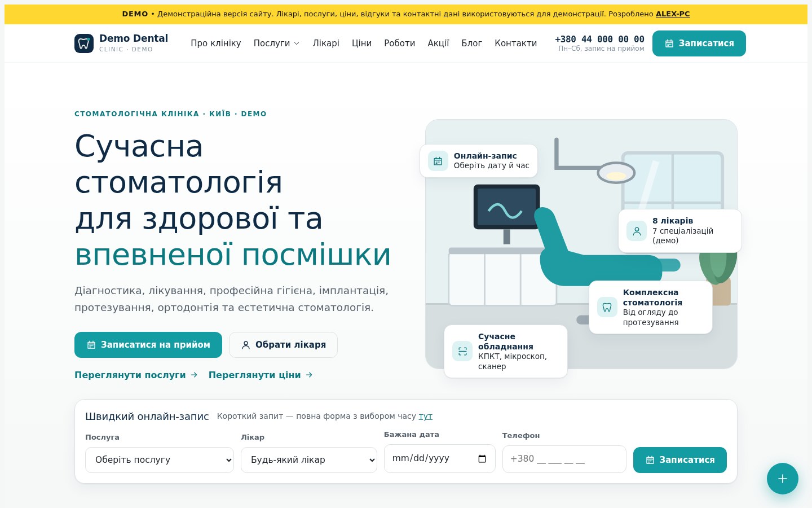Click the tooth icon on Комплексна стоматологія card
This screenshot has height=508, width=812.
tap(607, 307)
